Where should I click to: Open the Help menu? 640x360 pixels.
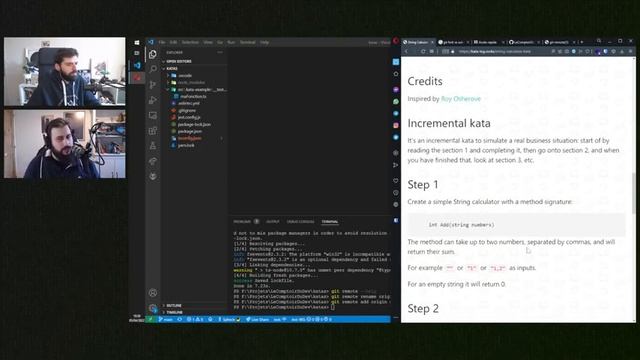click(264, 42)
